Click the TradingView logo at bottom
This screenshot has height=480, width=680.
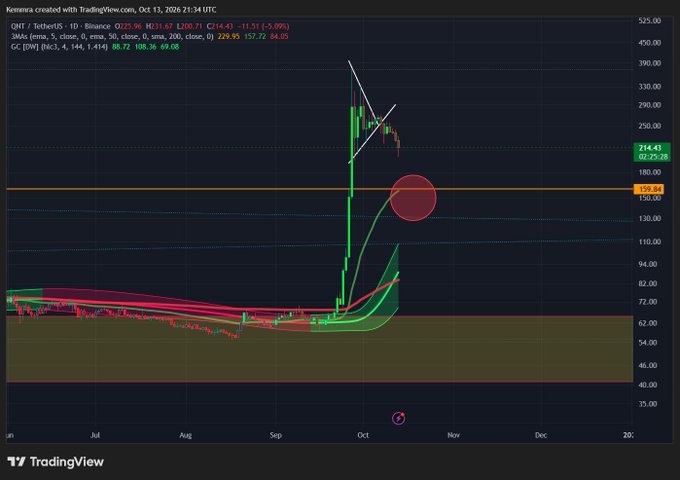pyautogui.click(x=56, y=462)
